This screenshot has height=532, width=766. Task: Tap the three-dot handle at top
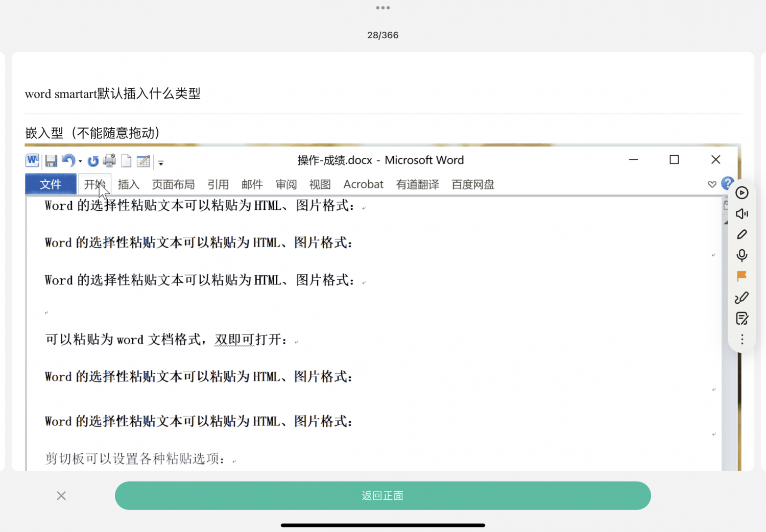pos(383,8)
